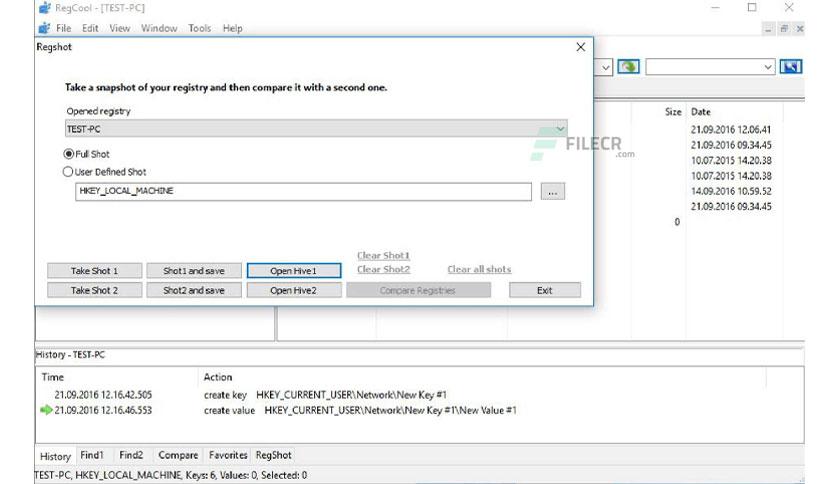Open the Window menu
Viewport: 836px width, 484px height.
pos(159,28)
